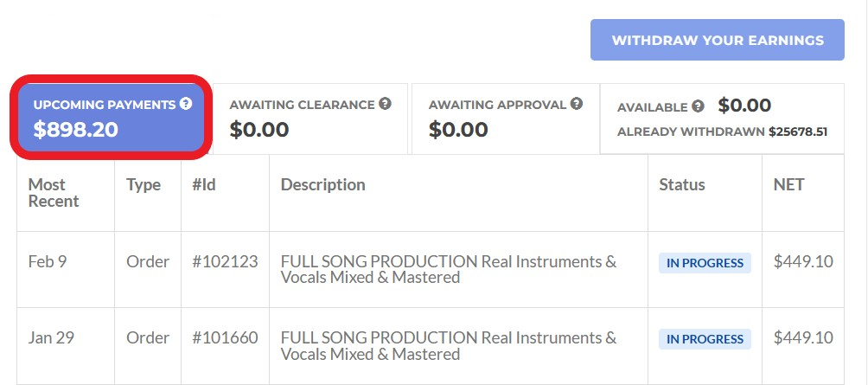
Task: Click In Progress badge for order #101660
Action: point(705,339)
